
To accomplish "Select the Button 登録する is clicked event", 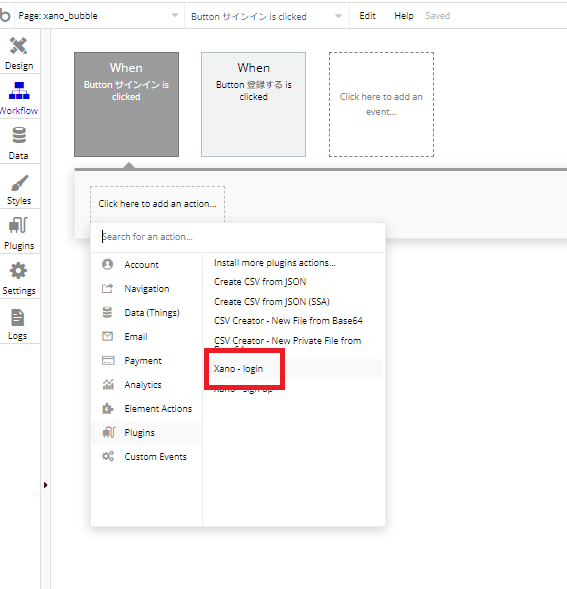I will pyautogui.click(x=254, y=104).
